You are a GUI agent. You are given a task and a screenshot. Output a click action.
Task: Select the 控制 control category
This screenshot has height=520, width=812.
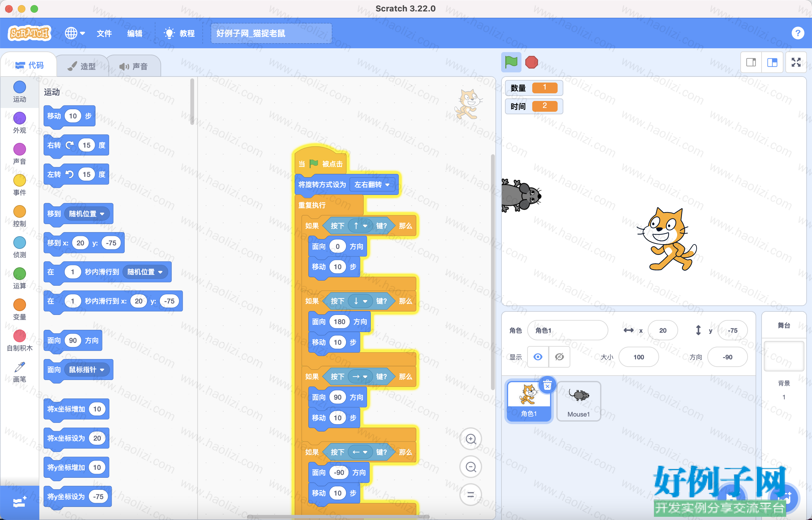[20, 216]
